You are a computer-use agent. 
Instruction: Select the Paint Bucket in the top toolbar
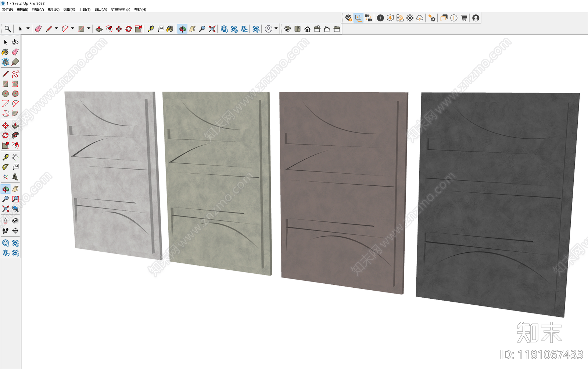point(170,29)
